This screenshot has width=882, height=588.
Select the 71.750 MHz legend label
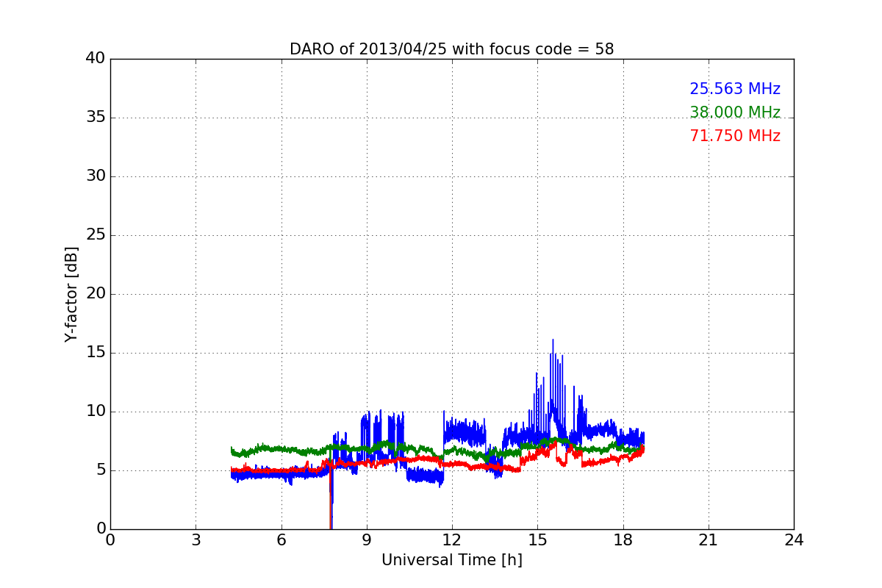(x=735, y=136)
